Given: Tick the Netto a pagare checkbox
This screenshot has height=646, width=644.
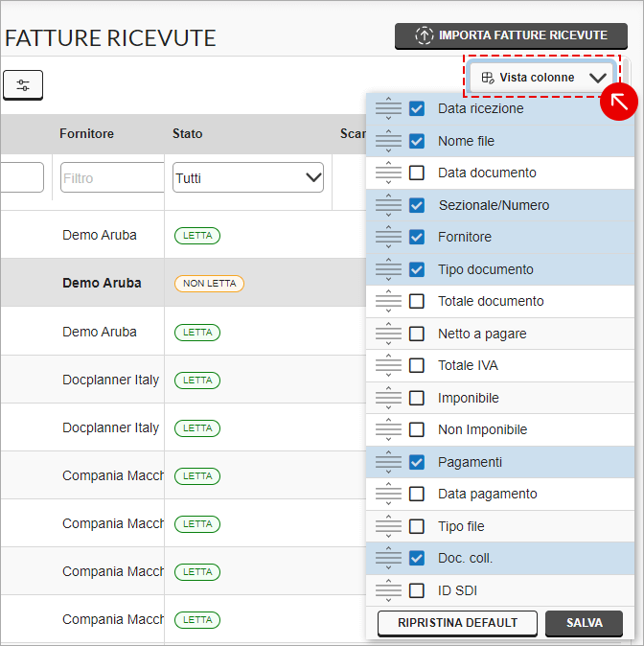Looking at the screenshot, I should point(417,334).
